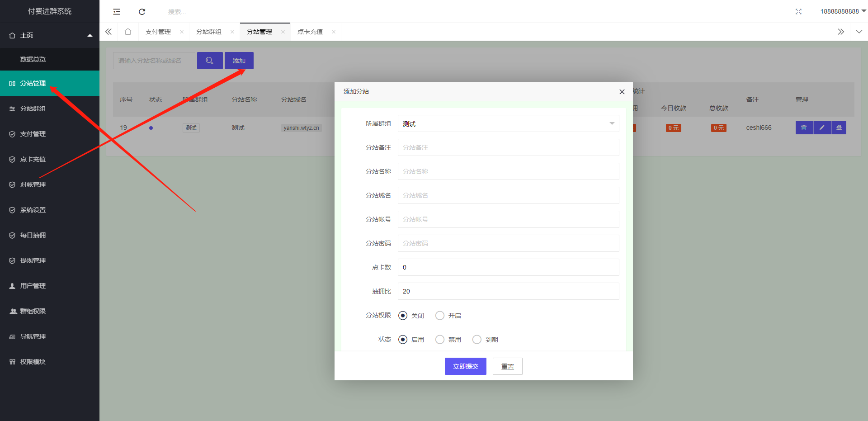Close the 添加分站 dialog
The height and width of the screenshot is (421, 868).
point(622,92)
